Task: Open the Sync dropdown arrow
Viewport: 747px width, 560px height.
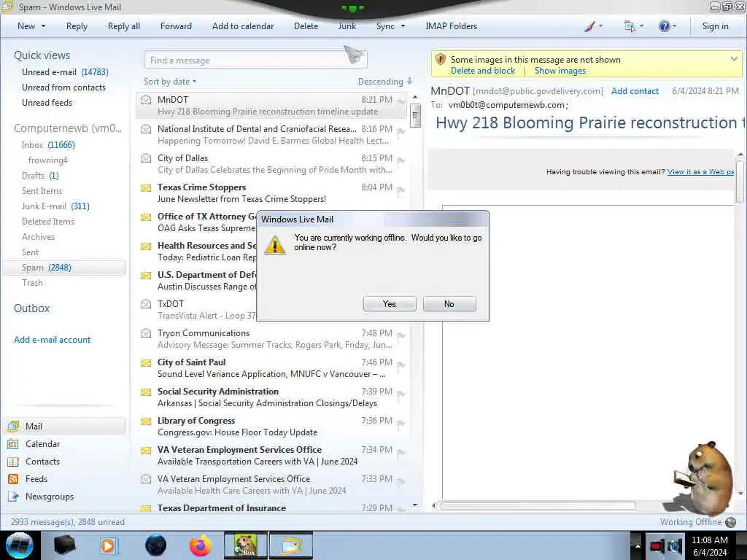Action: click(x=403, y=26)
